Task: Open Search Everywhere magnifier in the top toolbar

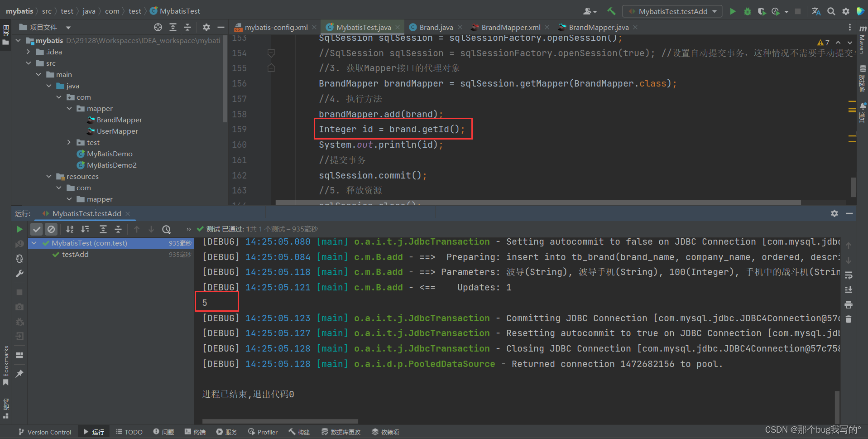Action: pyautogui.click(x=831, y=11)
